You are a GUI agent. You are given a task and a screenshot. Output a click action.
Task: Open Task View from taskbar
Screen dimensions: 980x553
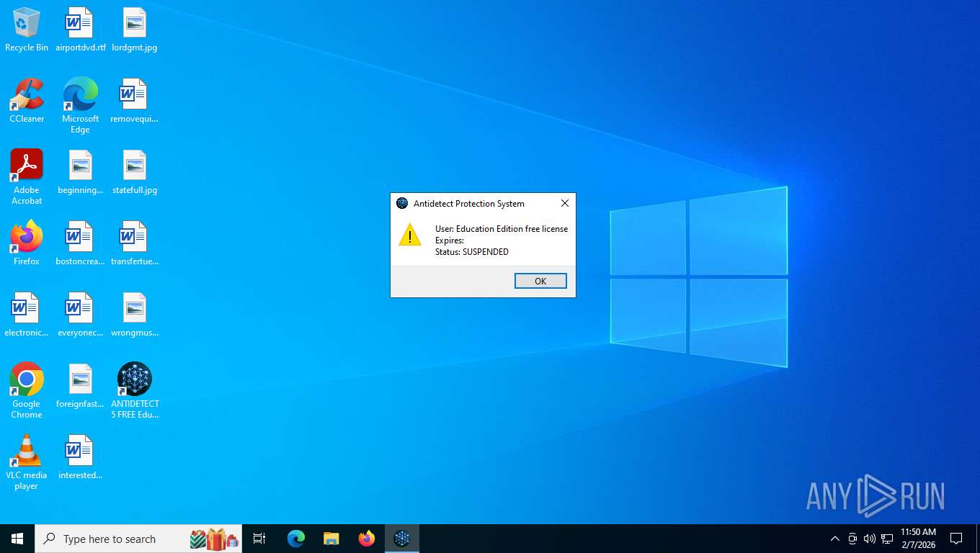(x=259, y=539)
